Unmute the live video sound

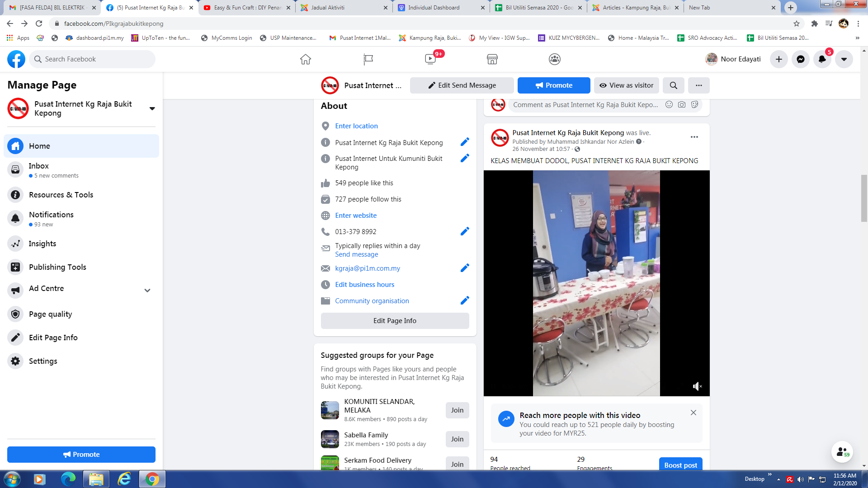[697, 386]
